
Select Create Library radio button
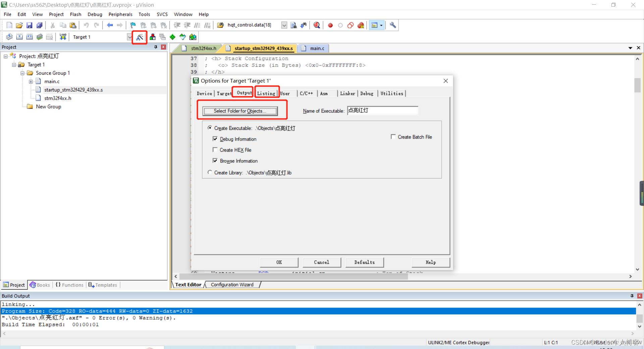tap(210, 172)
